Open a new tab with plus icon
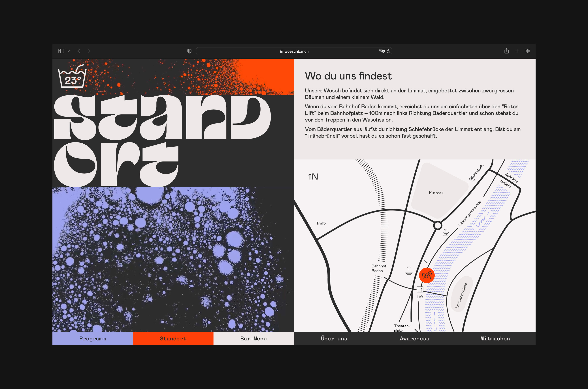The image size is (588, 389). click(x=517, y=51)
